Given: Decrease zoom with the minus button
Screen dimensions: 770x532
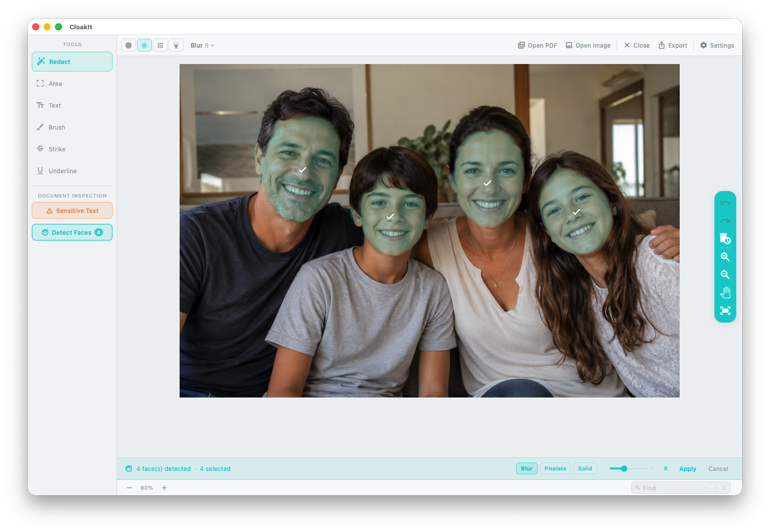Looking at the screenshot, I should coord(129,488).
